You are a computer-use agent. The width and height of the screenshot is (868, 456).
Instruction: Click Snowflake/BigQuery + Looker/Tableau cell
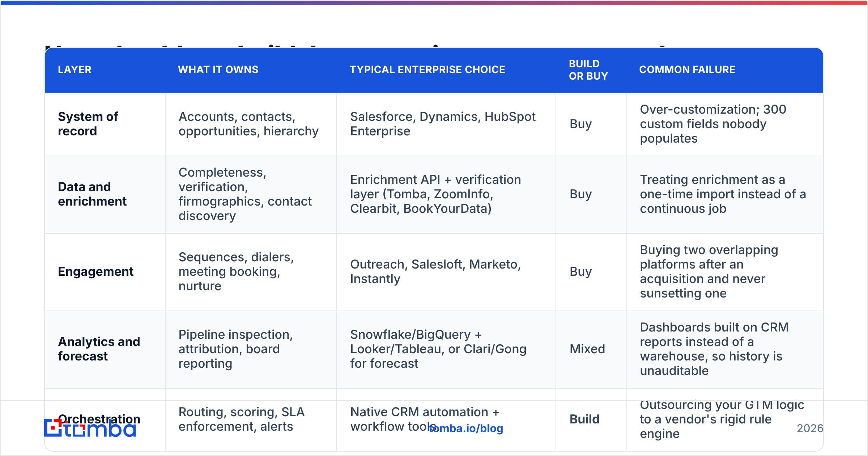(446, 349)
